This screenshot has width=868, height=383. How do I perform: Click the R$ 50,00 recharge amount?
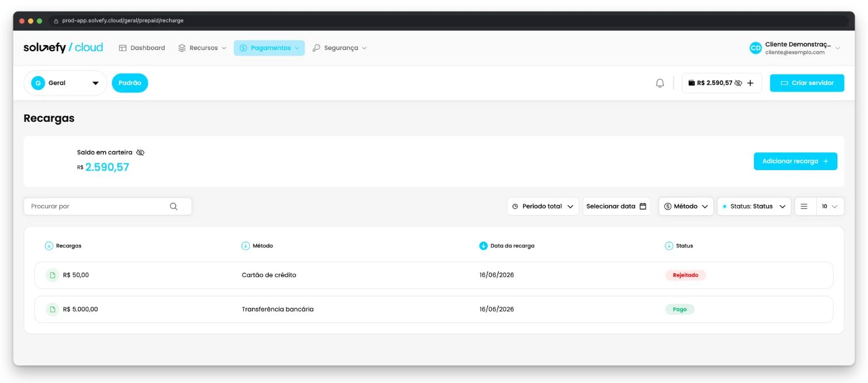coord(76,275)
